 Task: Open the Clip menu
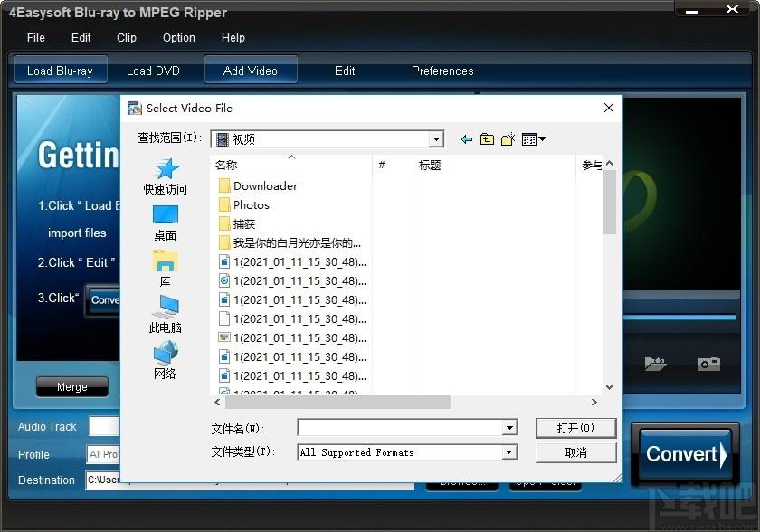(x=127, y=38)
